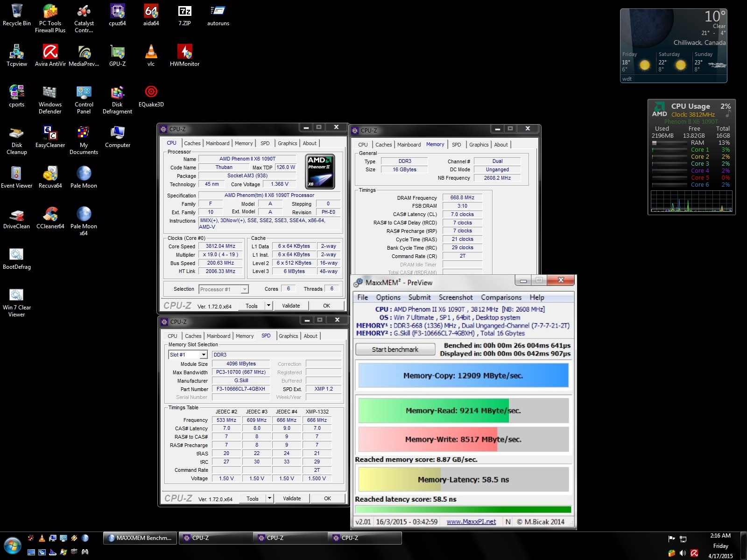Open Mainboard tab in top-left CPU-Z window

point(218,143)
